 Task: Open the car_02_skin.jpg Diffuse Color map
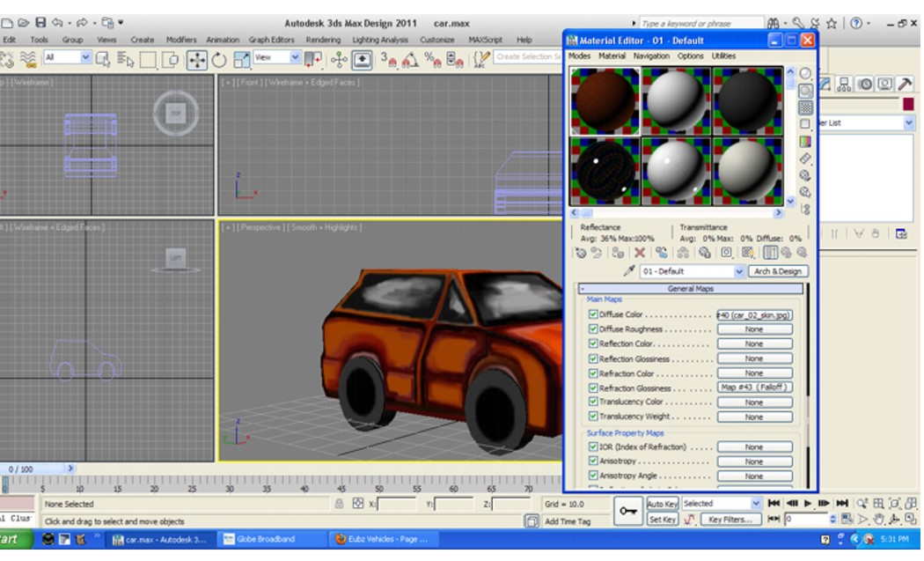pos(754,315)
